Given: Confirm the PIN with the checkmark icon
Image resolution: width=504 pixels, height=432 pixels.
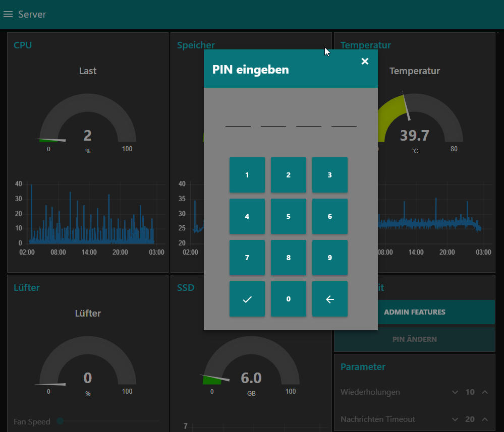Looking at the screenshot, I should tap(247, 298).
